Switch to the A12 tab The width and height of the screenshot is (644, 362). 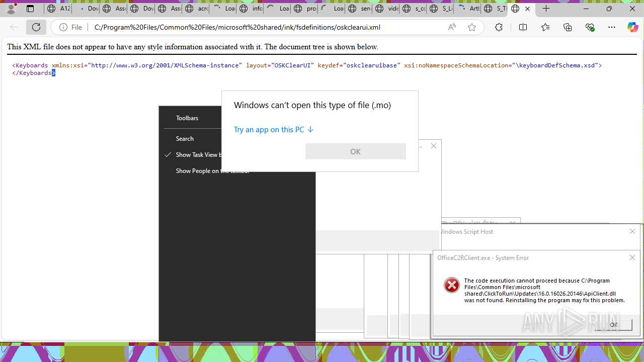point(58,9)
